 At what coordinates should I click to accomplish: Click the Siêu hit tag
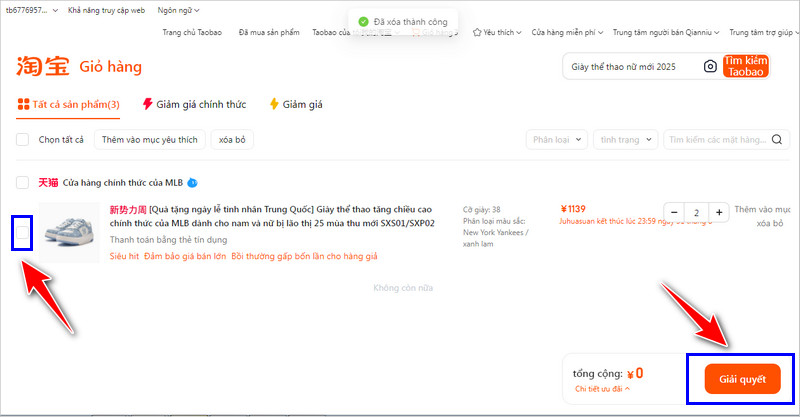pos(124,256)
